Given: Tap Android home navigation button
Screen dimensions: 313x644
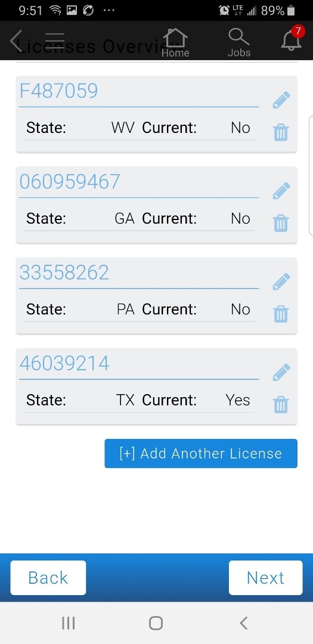Looking at the screenshot, I should coord(156,623).
